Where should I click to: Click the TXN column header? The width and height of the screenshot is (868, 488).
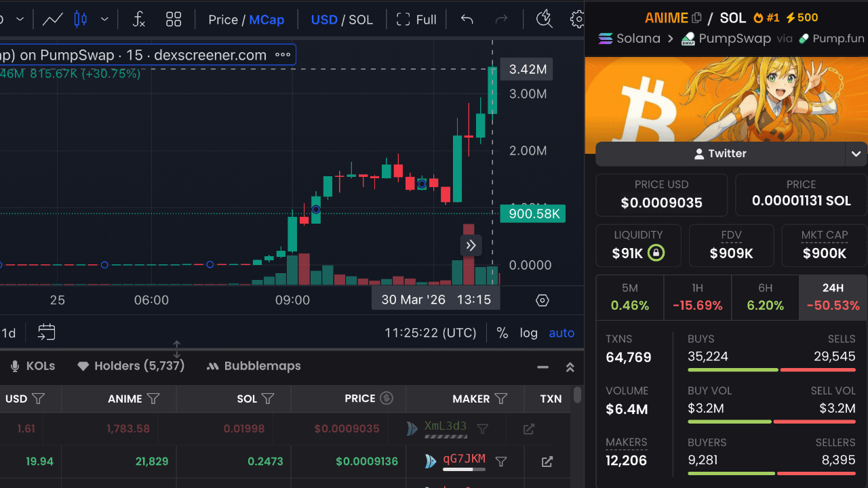pyautogui.click(x=551, y=399)
